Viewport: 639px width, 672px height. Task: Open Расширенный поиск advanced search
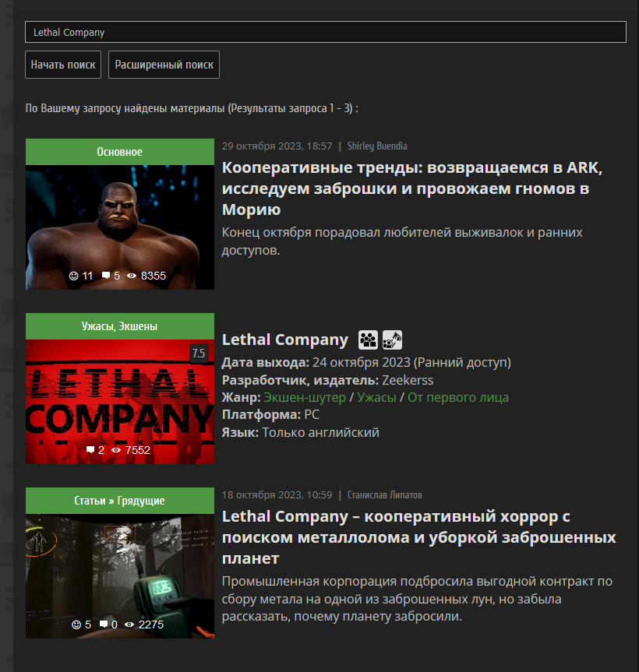(x=164, y=65)
